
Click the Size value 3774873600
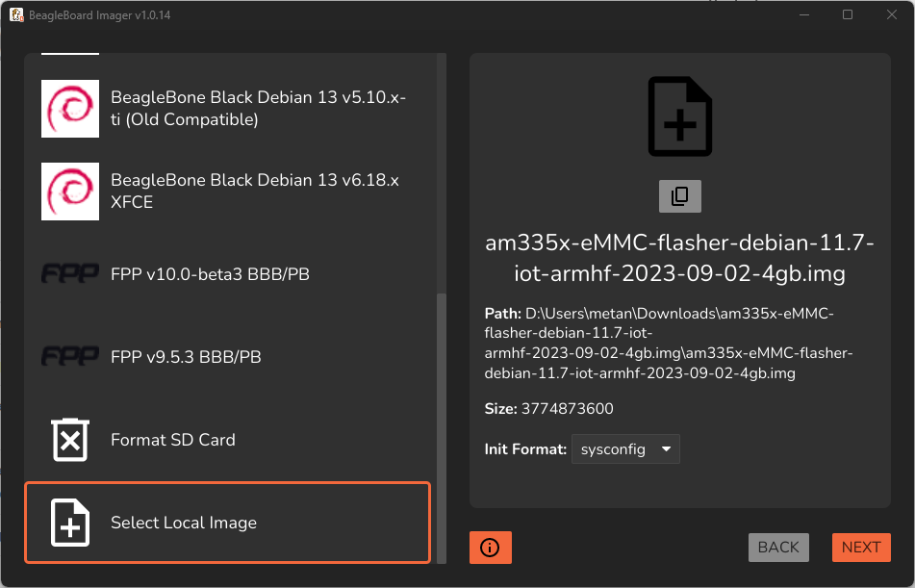coord(568,409)
